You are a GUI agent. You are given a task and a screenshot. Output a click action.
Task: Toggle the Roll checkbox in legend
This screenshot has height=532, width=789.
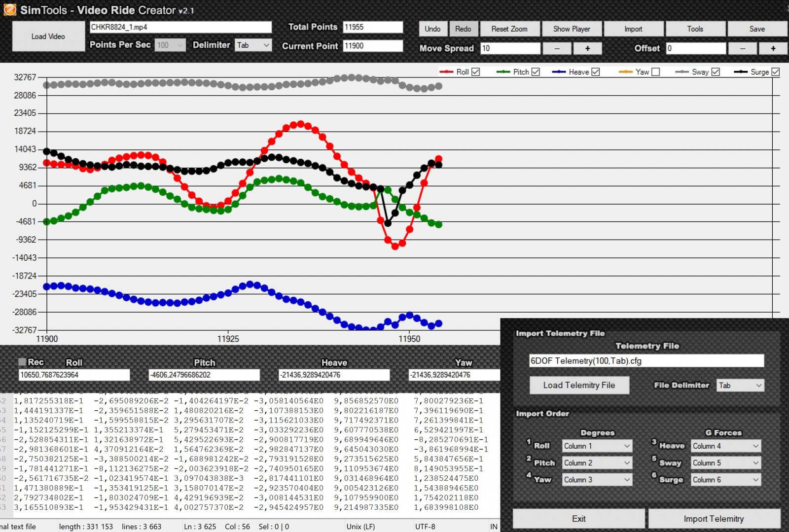pyautogui.click(x=475, y=72)
